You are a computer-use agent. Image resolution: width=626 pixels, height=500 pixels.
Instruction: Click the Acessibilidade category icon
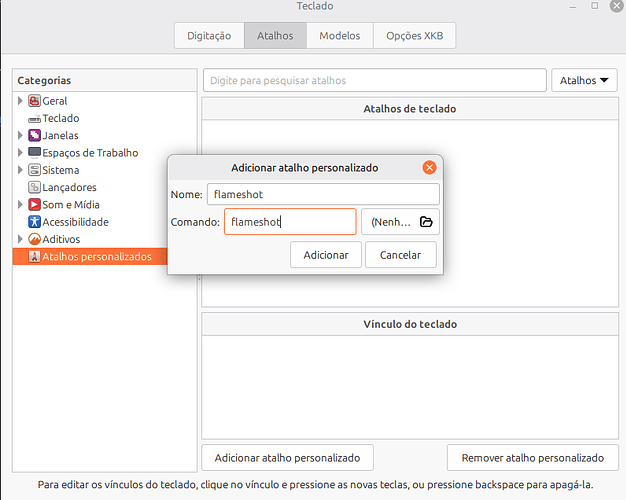pos(34,222)
